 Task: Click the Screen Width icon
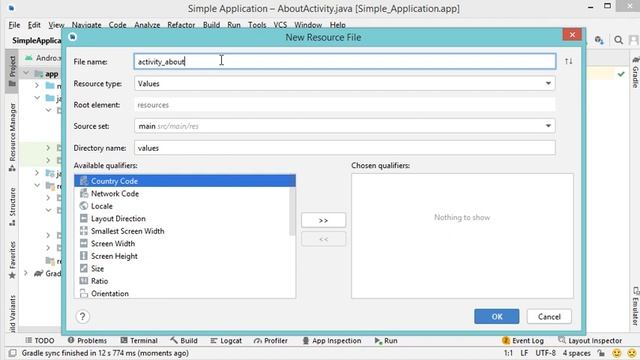click(x=84, y=244)
